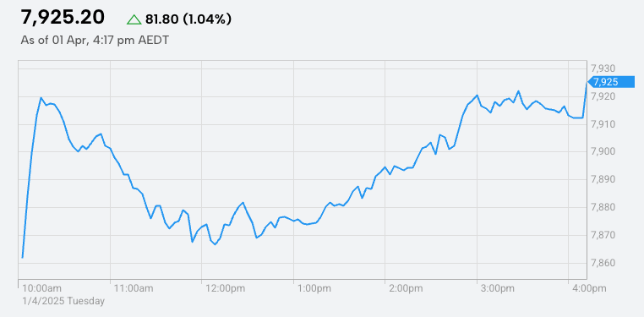
Task: Click the green up-triangle change indicator
Action: click(x=134, y=19)
